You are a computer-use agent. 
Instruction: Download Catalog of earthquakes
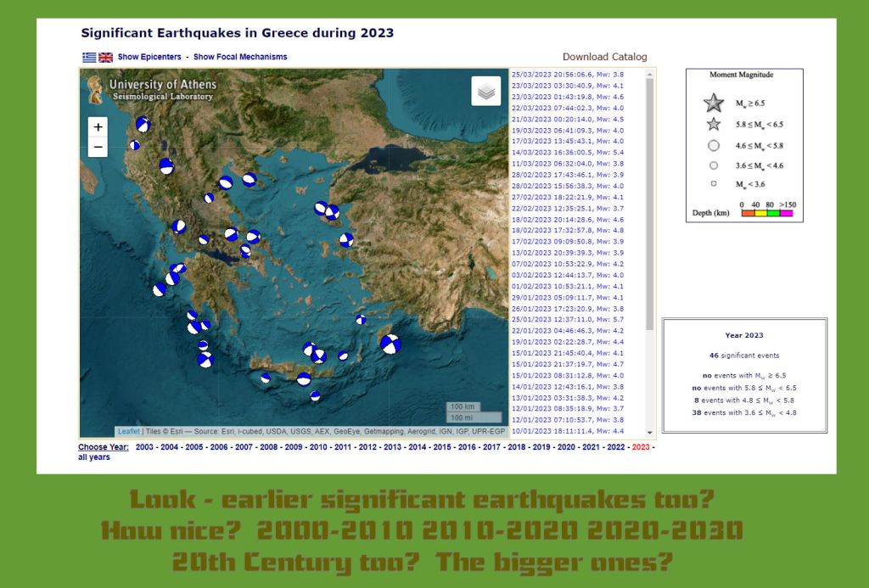click(604, 57)
